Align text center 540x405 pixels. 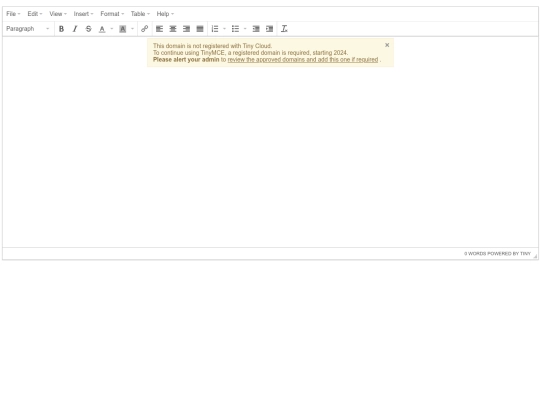coord(173,29)
